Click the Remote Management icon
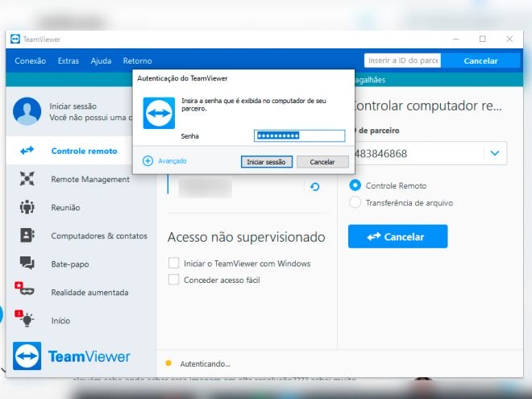 [27, 178]
